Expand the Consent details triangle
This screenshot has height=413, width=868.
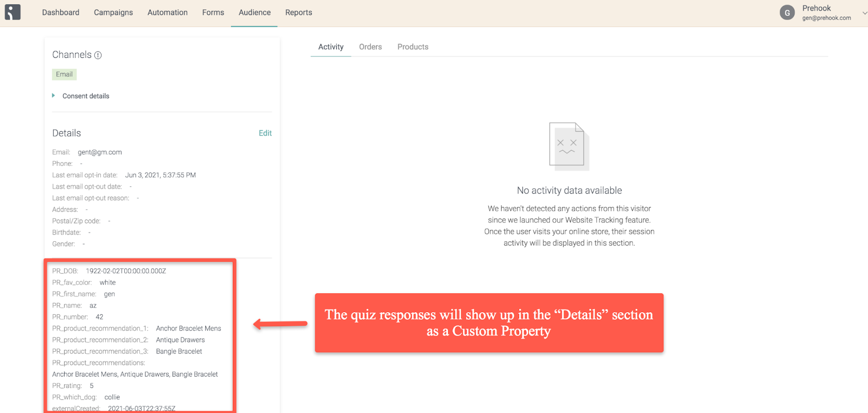tap(53, 95)
